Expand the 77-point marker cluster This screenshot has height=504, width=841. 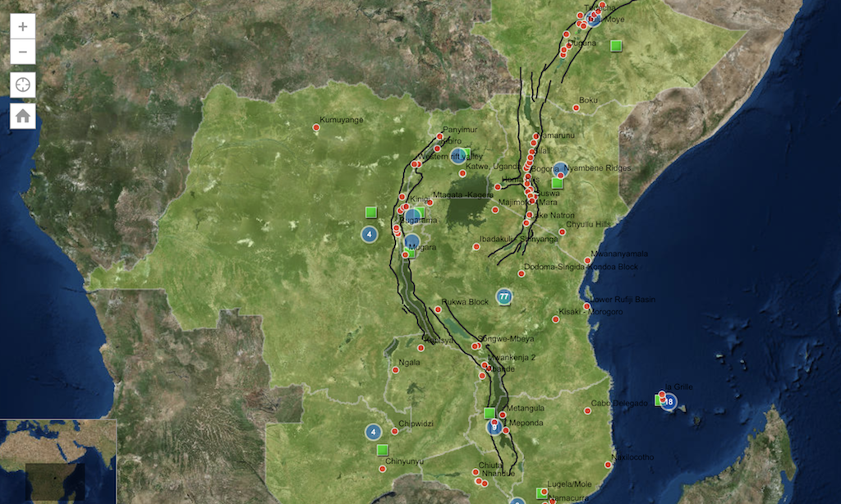pyautogui.click(x=506, y=295)
